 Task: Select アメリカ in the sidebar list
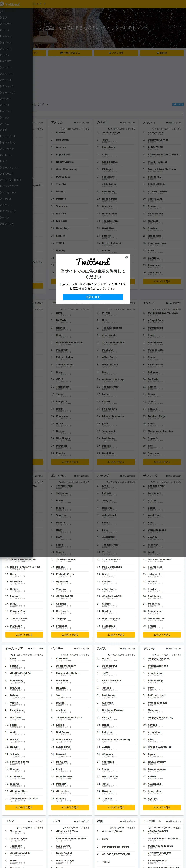pos(7,24)
